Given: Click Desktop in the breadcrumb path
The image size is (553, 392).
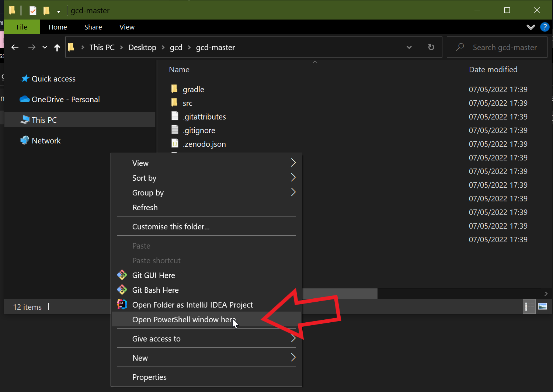Looking at the screenshot, I should (142, 47).
